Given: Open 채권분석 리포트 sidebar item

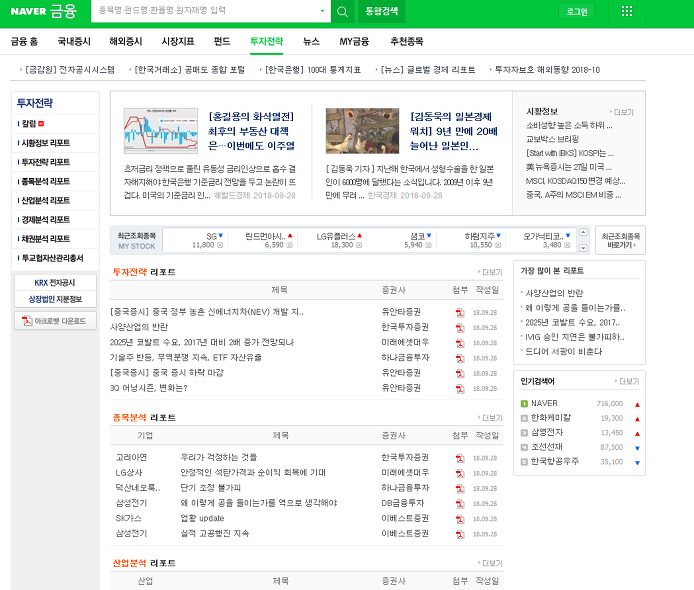Looking at the screenshot, I should pyautogui.click(x=46, y=239).
